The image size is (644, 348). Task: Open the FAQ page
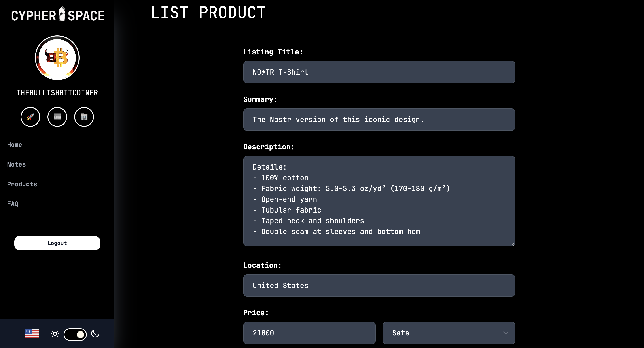[x=13, y=204]
